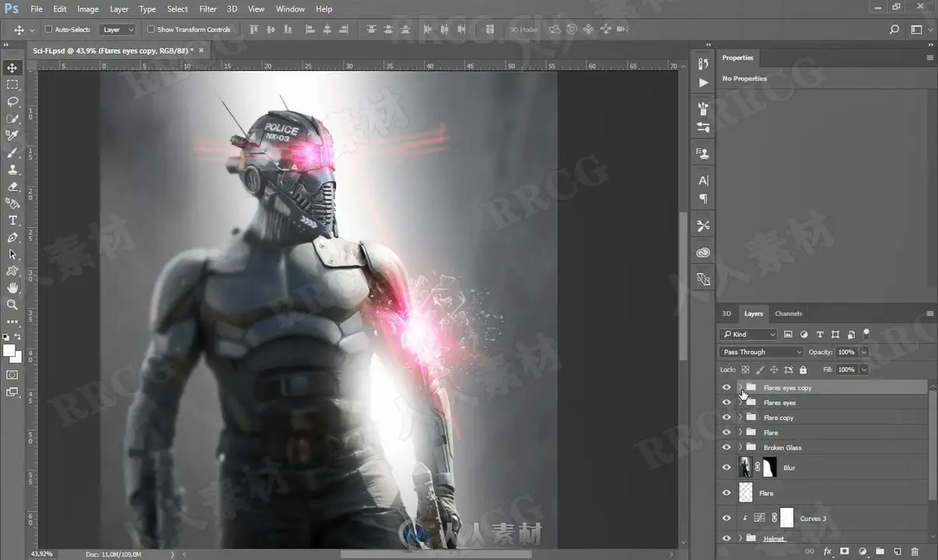Create a new group folder icon

pos(880,551)
